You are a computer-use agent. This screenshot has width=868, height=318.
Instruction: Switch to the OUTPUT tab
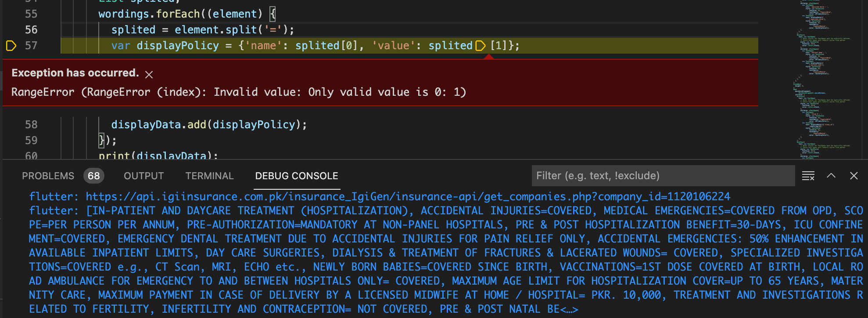143,176
